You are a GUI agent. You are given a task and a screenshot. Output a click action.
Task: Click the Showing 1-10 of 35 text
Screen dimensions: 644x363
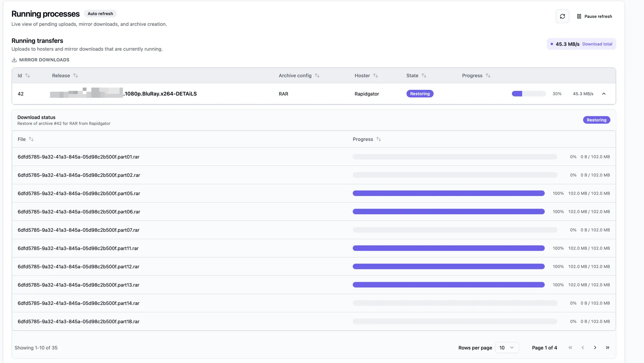pos(36,348)
